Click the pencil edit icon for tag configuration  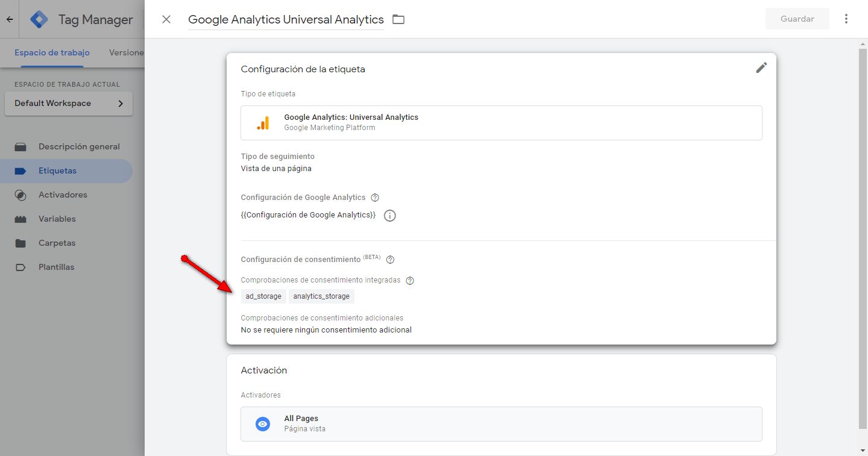pos(761,67)
